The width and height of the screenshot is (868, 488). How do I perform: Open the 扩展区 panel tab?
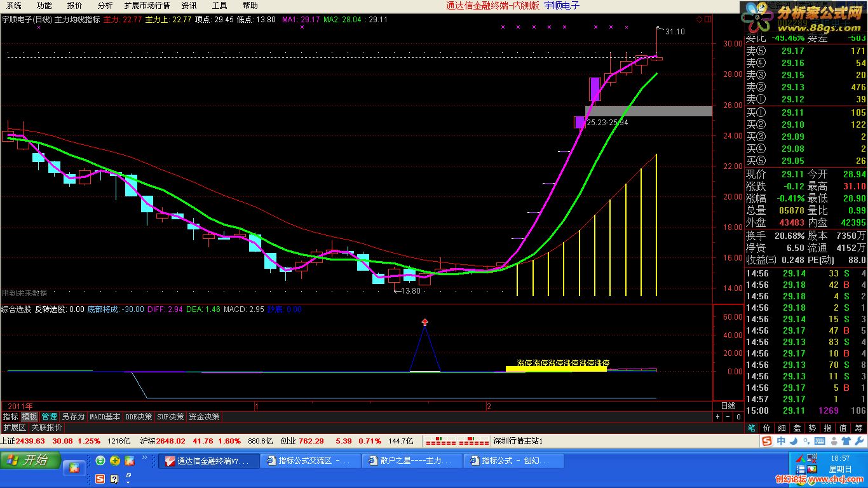click(x=15, y=428)
